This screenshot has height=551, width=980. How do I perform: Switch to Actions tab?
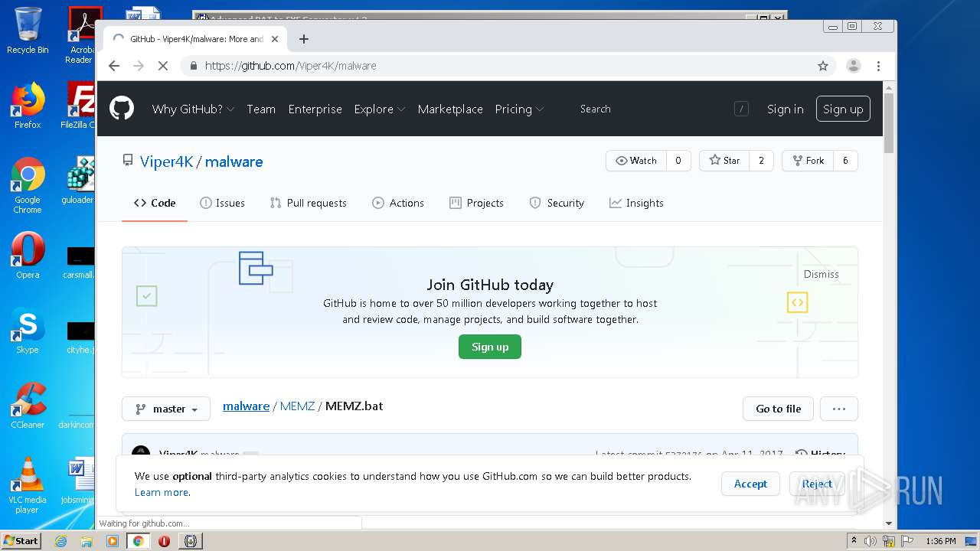click(398, 203)
